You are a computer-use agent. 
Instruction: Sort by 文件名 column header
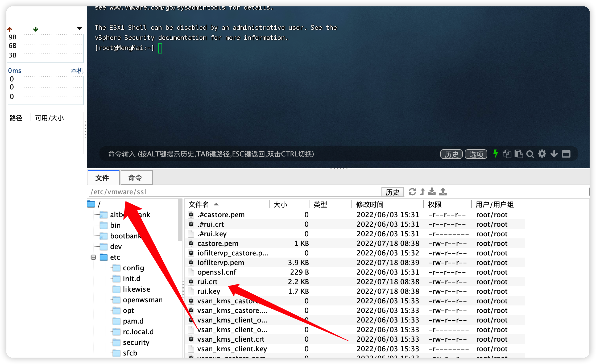point(227,204)
